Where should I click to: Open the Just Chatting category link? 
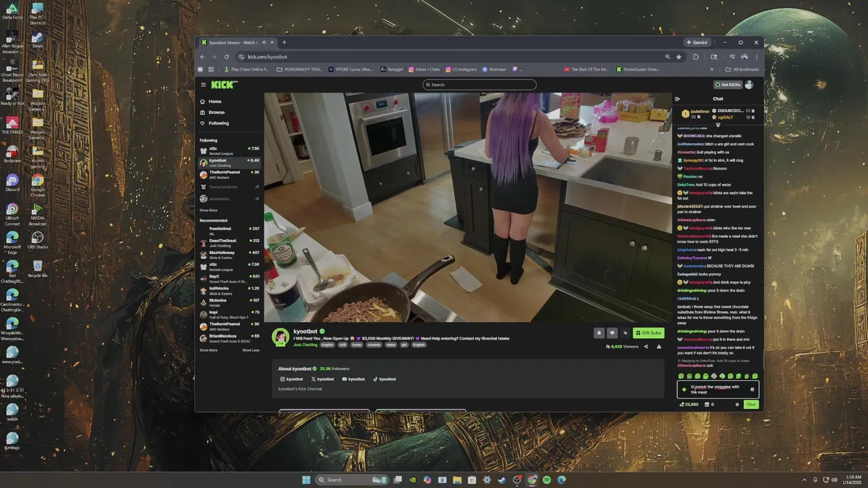pyautogui.click(x=305, y=345)
